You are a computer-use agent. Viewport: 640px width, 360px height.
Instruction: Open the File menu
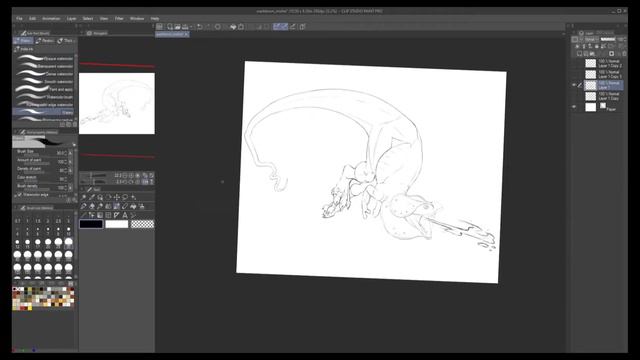coord(19,19)
